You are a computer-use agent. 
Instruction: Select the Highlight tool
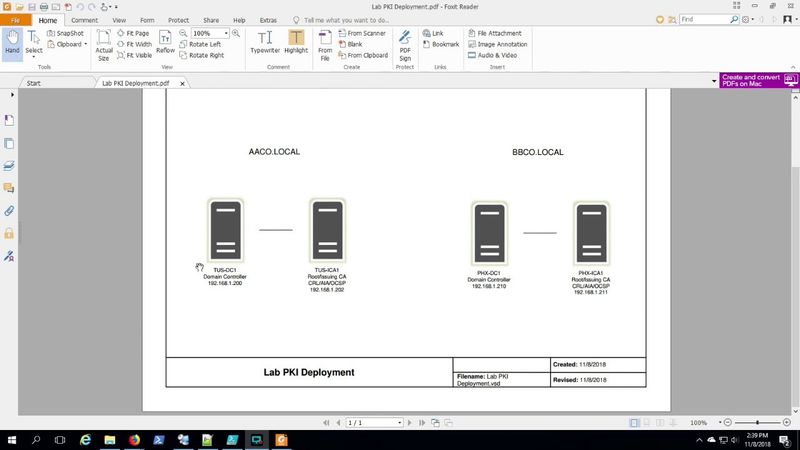pos(296,42)
